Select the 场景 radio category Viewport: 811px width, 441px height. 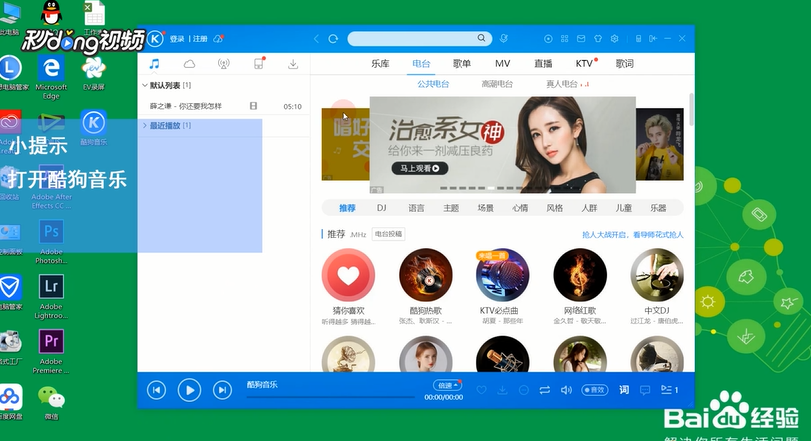click(x=486, y=208)
